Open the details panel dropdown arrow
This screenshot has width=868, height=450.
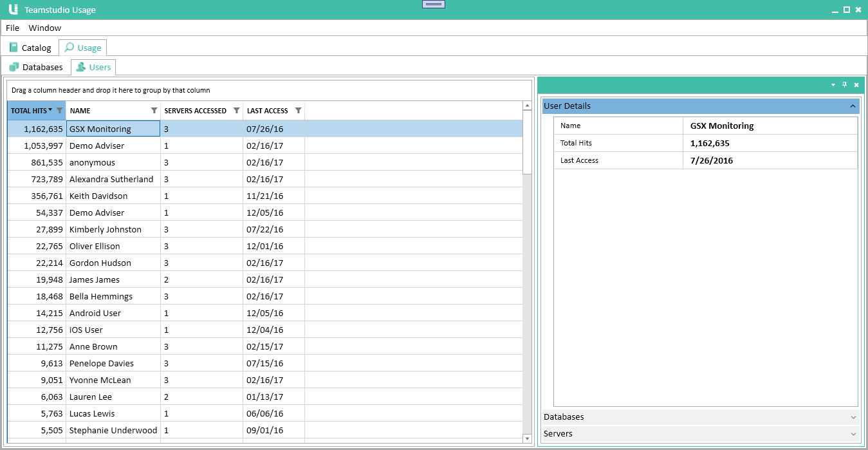(x=833, y=84)
